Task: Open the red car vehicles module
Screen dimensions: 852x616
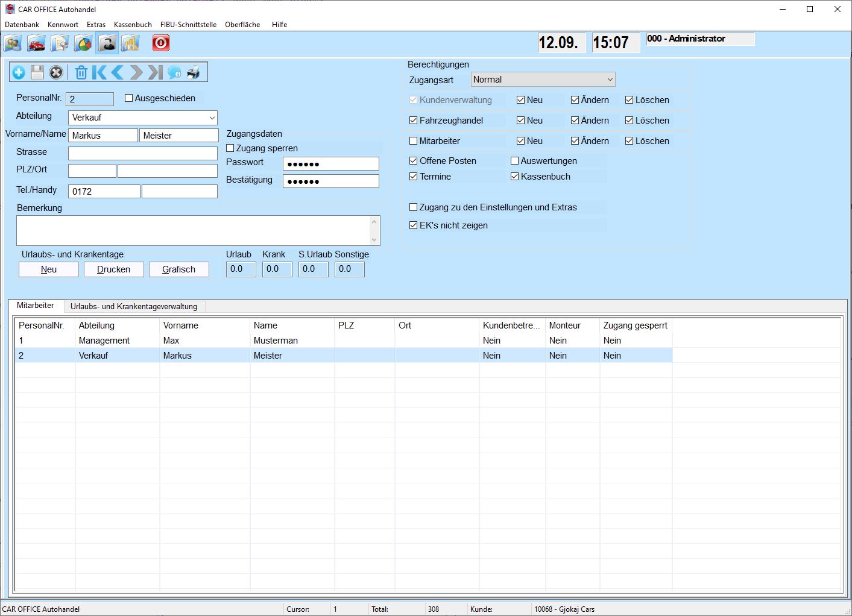Action: (x=37, y=43)
